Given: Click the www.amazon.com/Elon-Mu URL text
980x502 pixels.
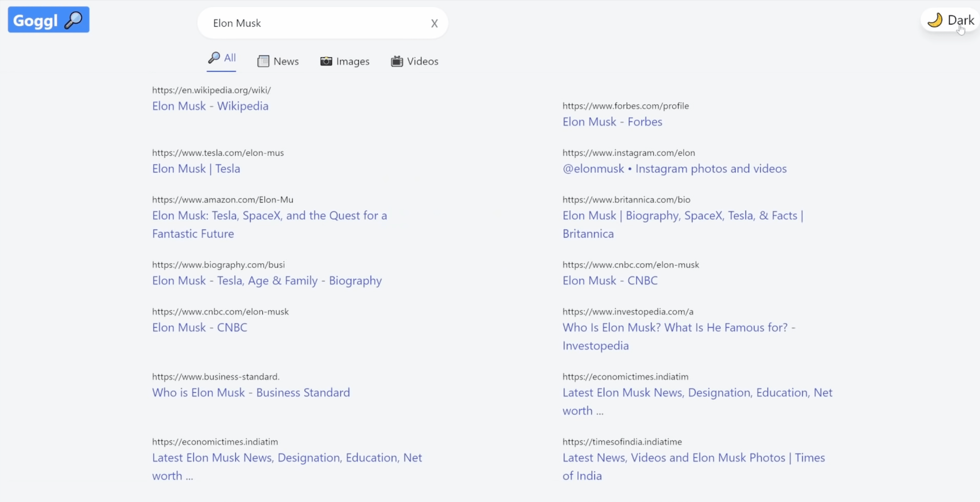Looking at the screenshot, I should click(x=222, y=200).
